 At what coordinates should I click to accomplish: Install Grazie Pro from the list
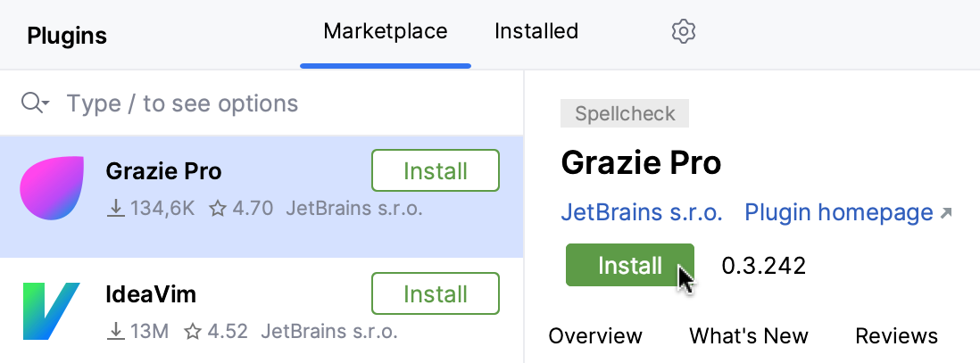(435, 171)
